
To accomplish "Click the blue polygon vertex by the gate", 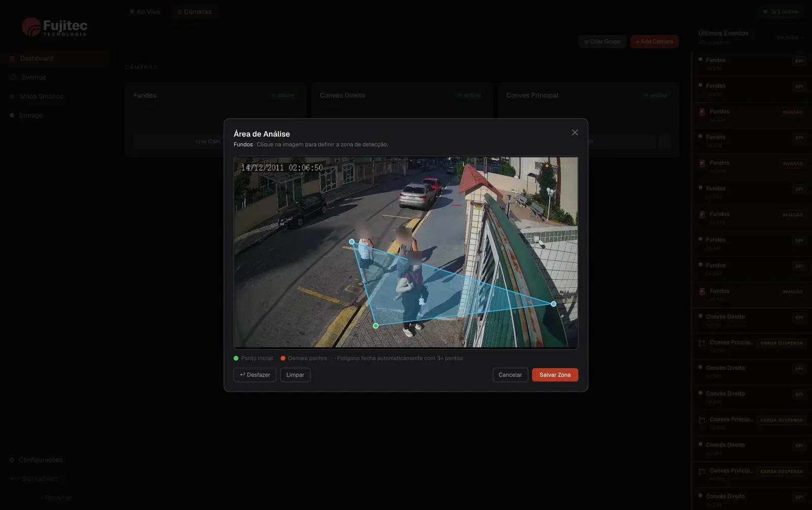I will 554,304.
